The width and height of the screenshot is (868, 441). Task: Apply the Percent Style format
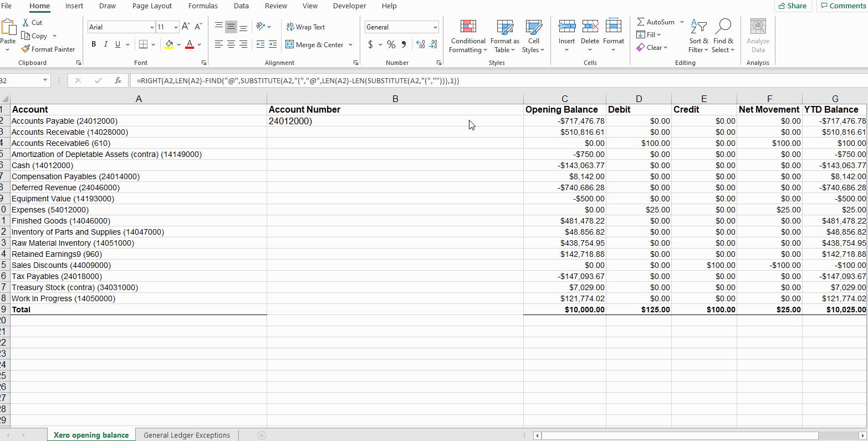[391, 44]
